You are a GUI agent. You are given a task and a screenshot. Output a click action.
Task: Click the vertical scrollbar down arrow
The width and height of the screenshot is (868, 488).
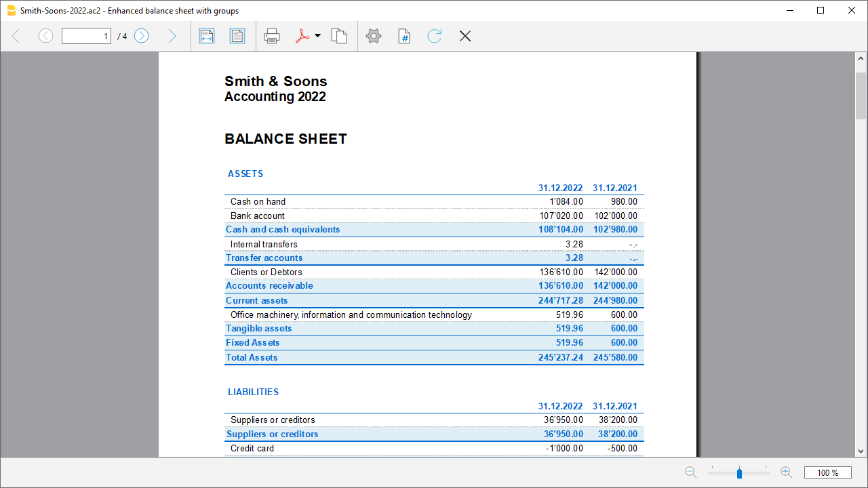[x=861, y=451]
